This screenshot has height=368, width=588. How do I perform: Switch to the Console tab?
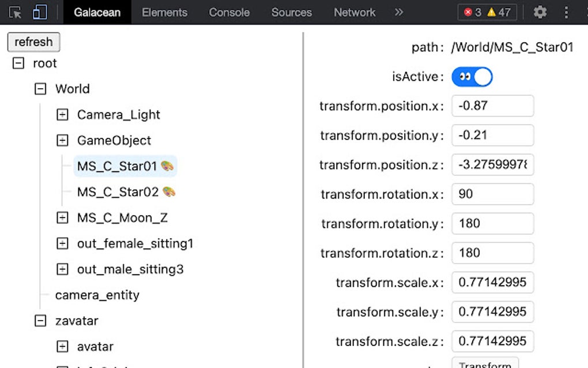tap(229, 12)
